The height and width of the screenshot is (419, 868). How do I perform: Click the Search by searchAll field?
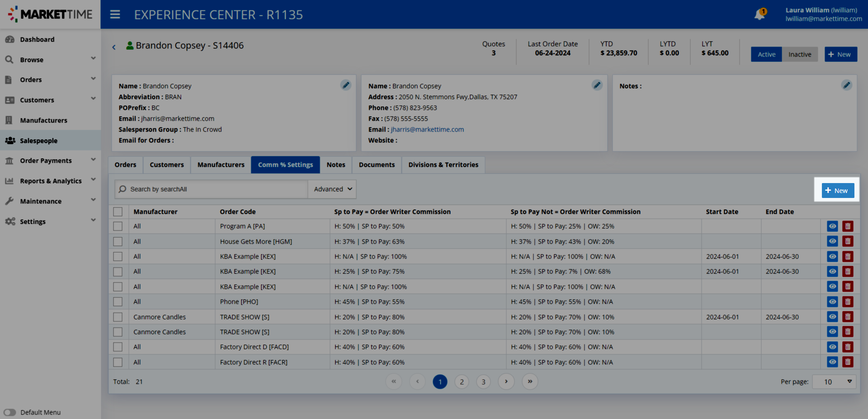212,189
